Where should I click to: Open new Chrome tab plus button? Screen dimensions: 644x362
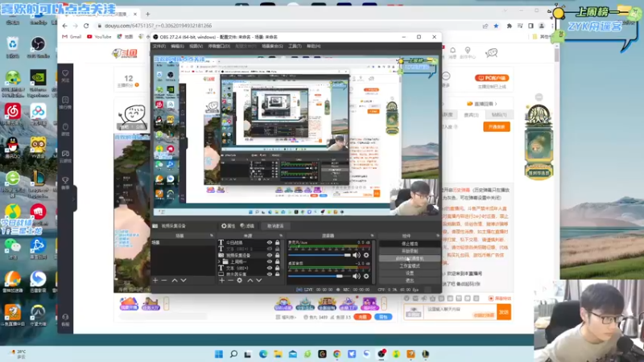148,14
